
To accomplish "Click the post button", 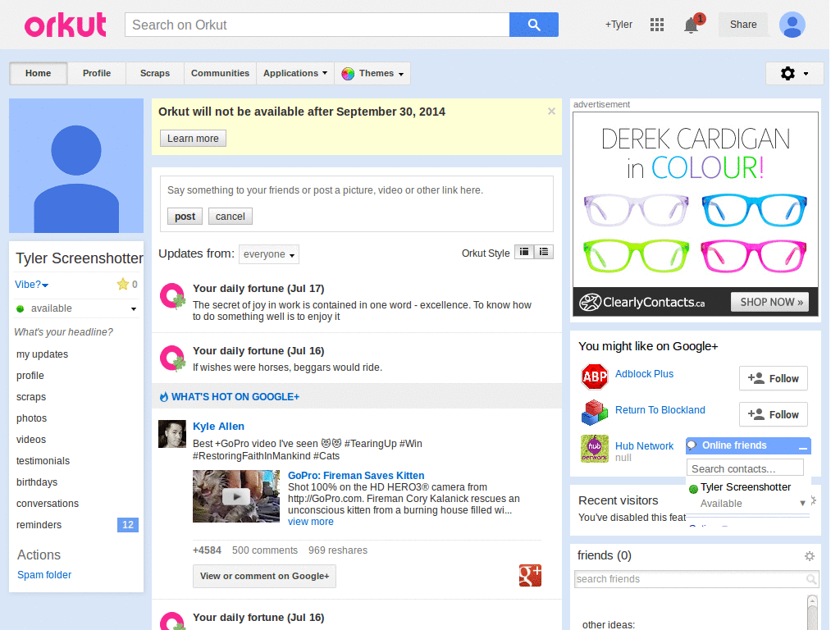I will click(x=185, y=217).
